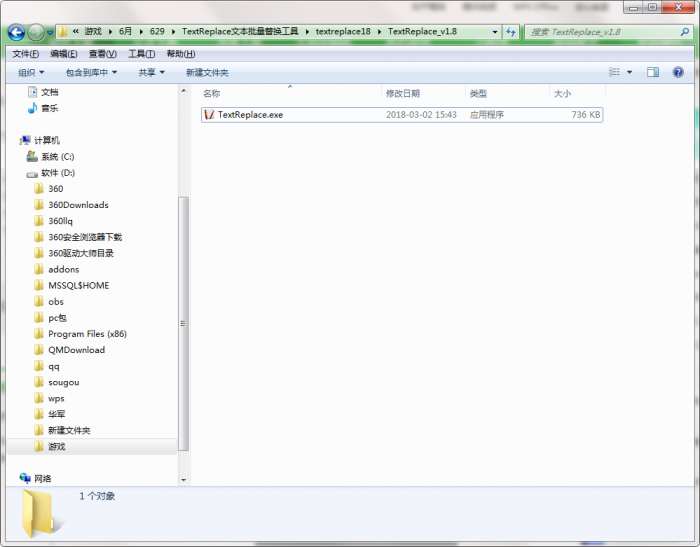This screenshot has height=547, width=700.
Task: Open help with the question mark icon
Action: point(678,72)
